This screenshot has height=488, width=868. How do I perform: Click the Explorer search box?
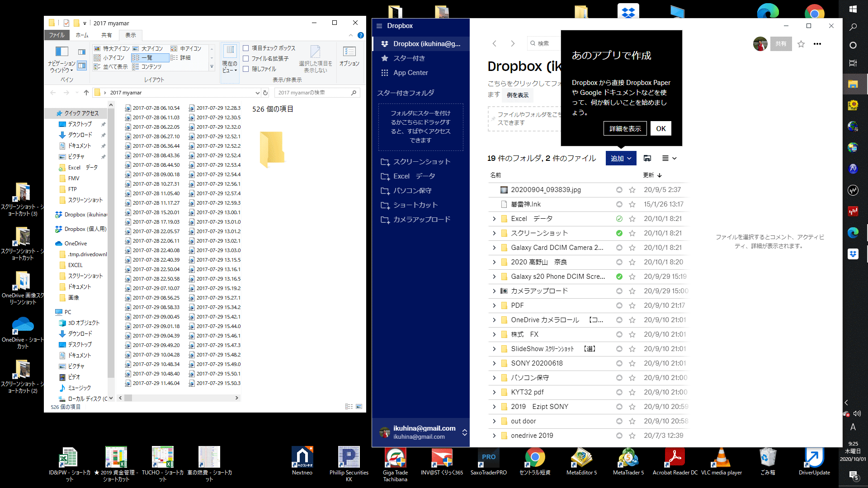(x=316, y=93)
